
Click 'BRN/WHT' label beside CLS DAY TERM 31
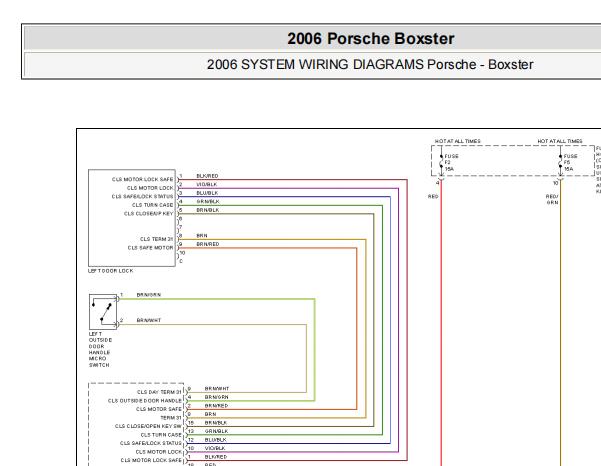217,389
